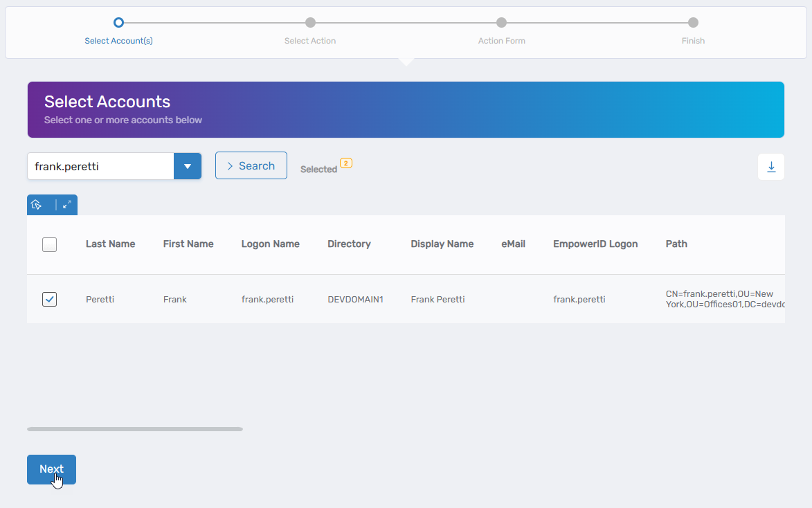Image resolution: width=812 pixels, height=508 pixels.
Task: Click the Finish step circle
Action: (693, 23)
